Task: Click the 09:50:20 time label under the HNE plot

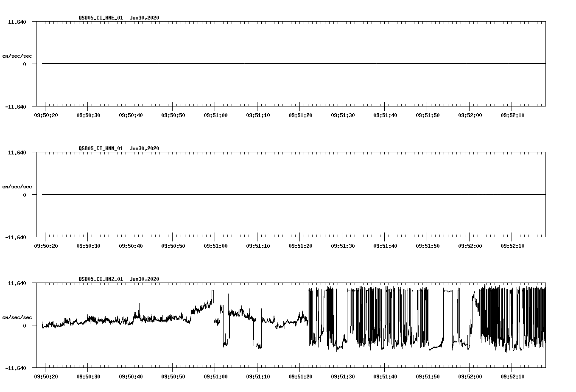Action: (46, 115)
